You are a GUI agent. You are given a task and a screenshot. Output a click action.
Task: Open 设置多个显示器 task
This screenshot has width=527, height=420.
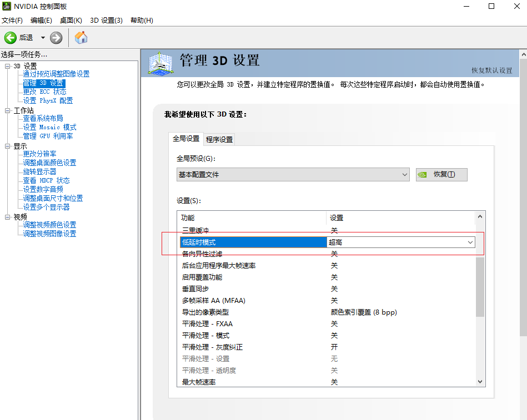click(x=46, y=207)
